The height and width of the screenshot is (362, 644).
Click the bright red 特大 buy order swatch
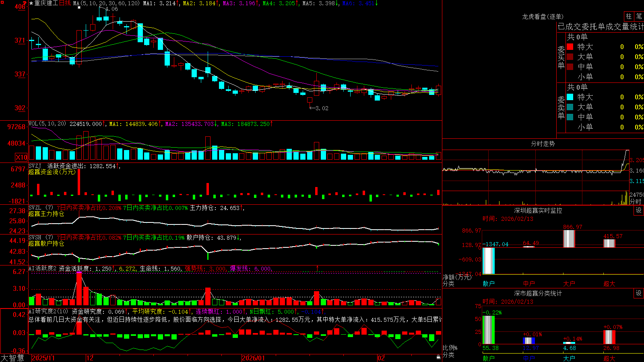[x=570, y=47]
